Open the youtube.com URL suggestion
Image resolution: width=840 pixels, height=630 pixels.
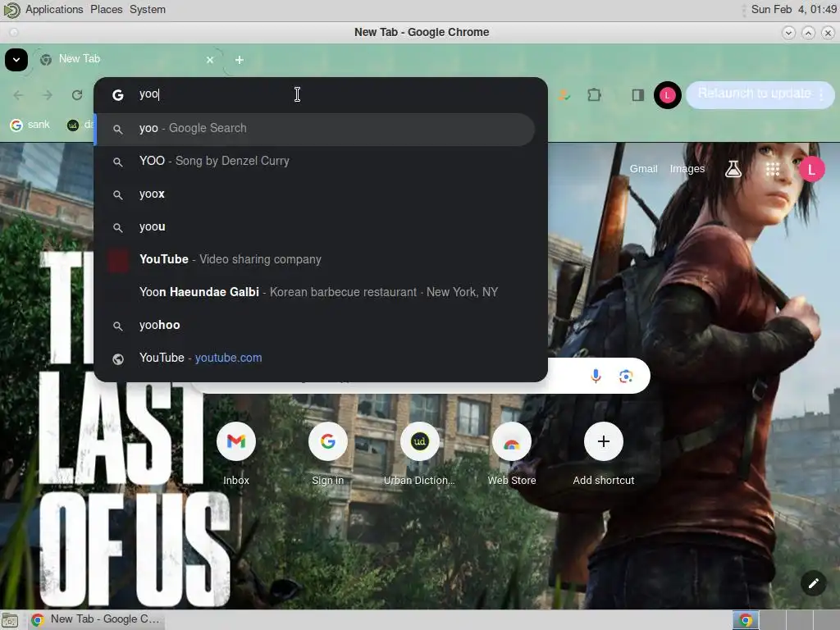pos(314,358)
